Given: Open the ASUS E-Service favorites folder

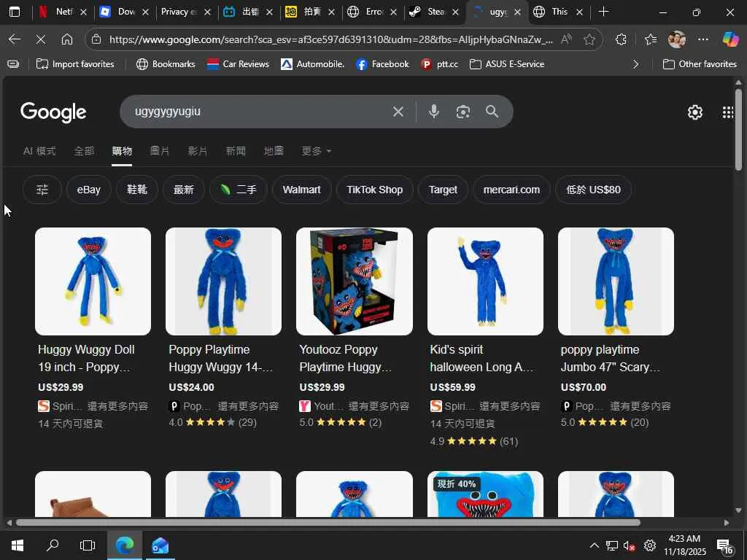Looking at the screenshot, I should (x=507, y=64).
